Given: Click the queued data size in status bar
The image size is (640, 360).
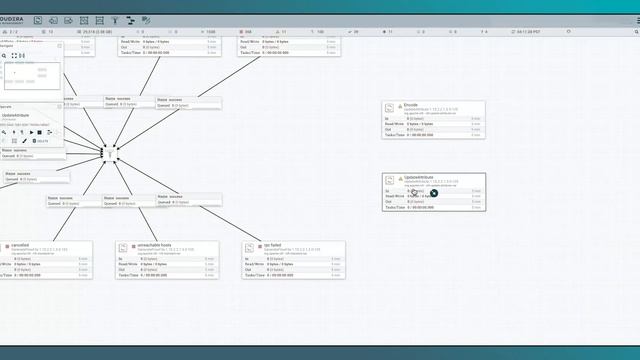Looking at the screenshot, I should tap(94, 31).
